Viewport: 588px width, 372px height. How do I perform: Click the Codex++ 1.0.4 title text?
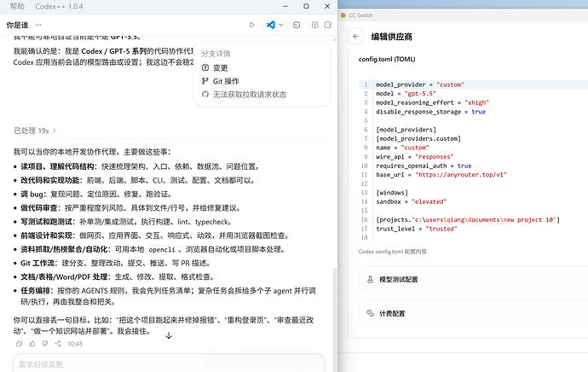coord(60,6)
